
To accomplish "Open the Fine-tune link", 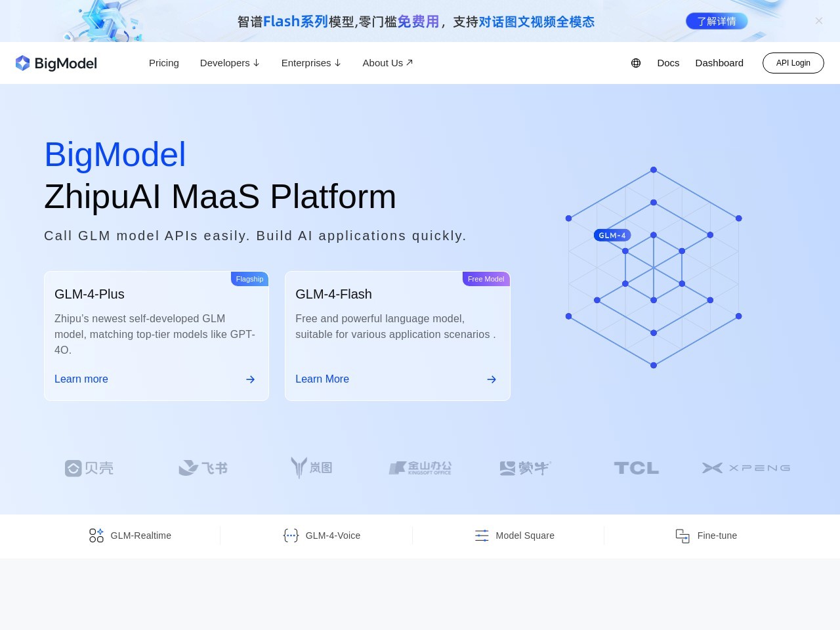I will [717, 535].
